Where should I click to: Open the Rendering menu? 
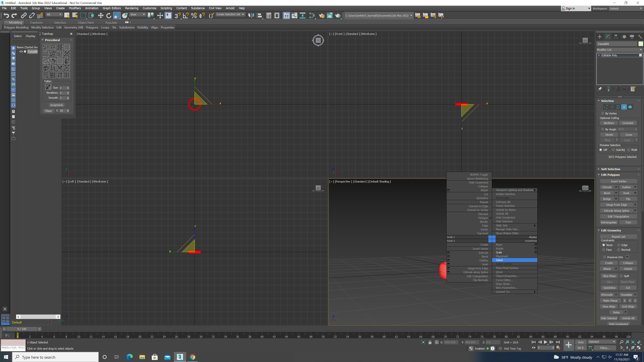131,8
